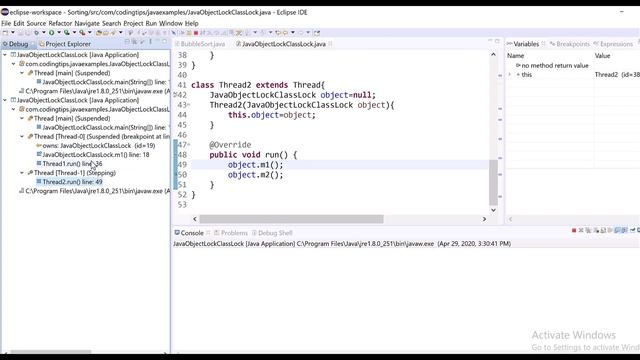
Task: Click the Open Type toolbar icon
Action: (x=99, y=33)
